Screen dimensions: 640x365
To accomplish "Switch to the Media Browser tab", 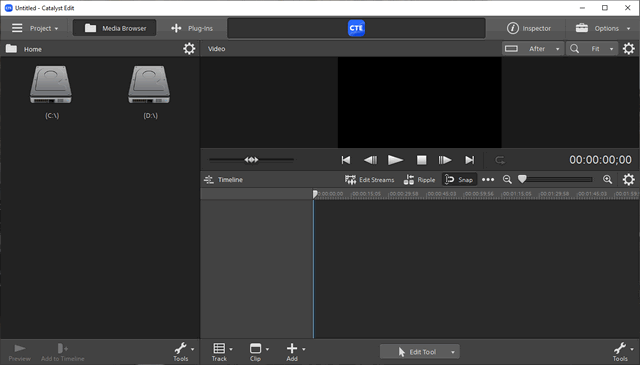I will point(115,28).
